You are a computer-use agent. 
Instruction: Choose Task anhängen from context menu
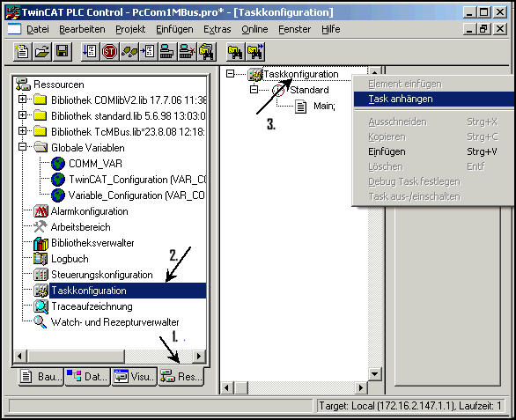(434, 99)
